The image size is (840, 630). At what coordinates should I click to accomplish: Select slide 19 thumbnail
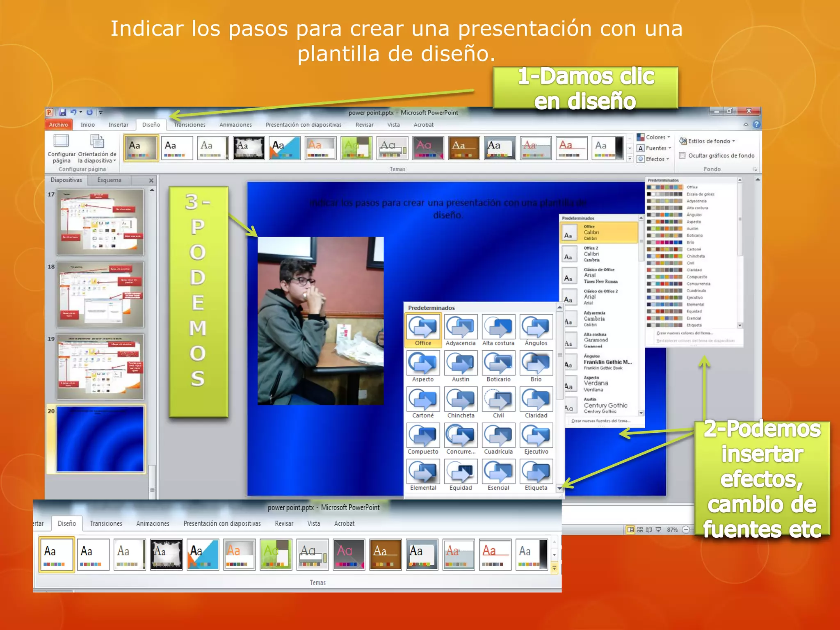[x=100, y=367]
